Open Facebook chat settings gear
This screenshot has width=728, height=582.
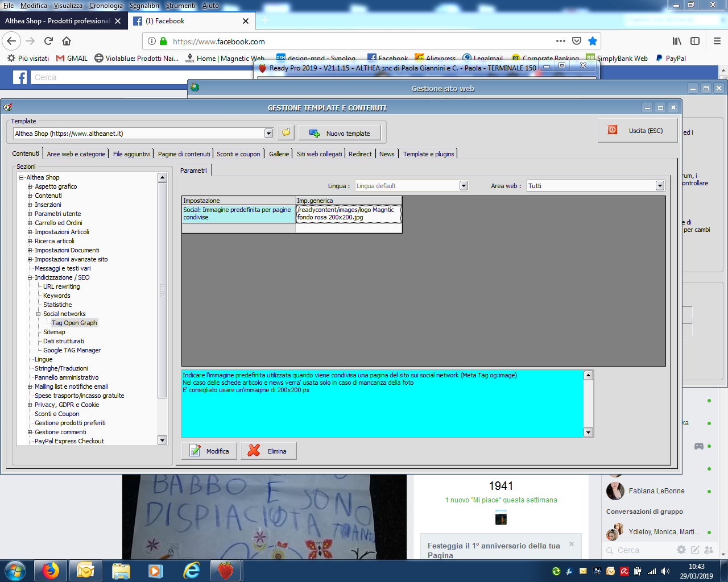(x=681, y=550)
